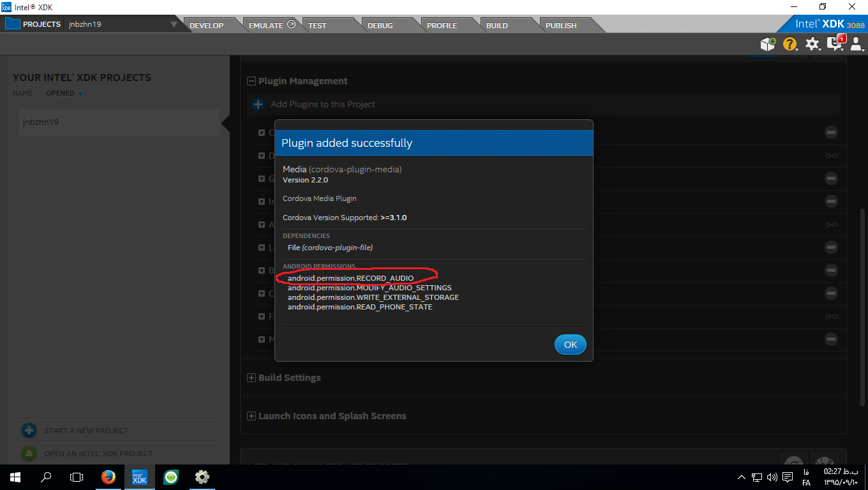Click the remove icon on the G plugin row
Image resolution: width=868 pixels, height=490 pixels.
(831, 179)
